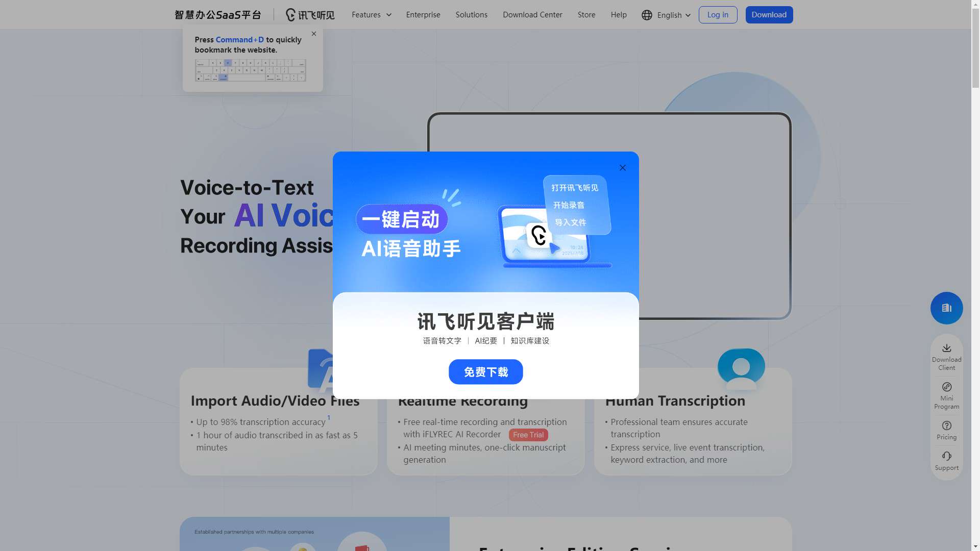
Task: Click the blue Download button
Action: pyautogui.click(x=769, y=15)
